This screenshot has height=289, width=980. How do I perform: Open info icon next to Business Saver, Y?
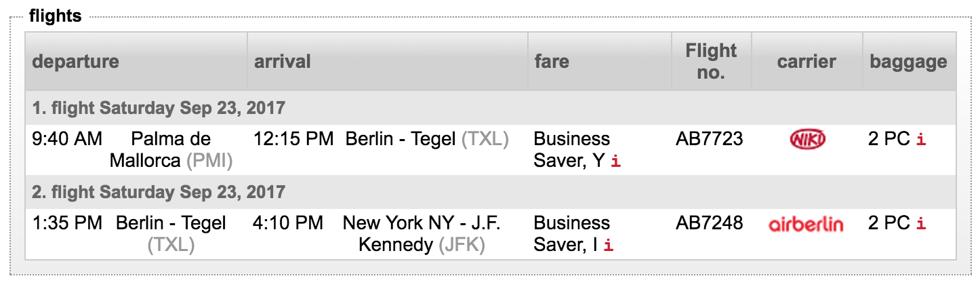[x=615, y=162]
